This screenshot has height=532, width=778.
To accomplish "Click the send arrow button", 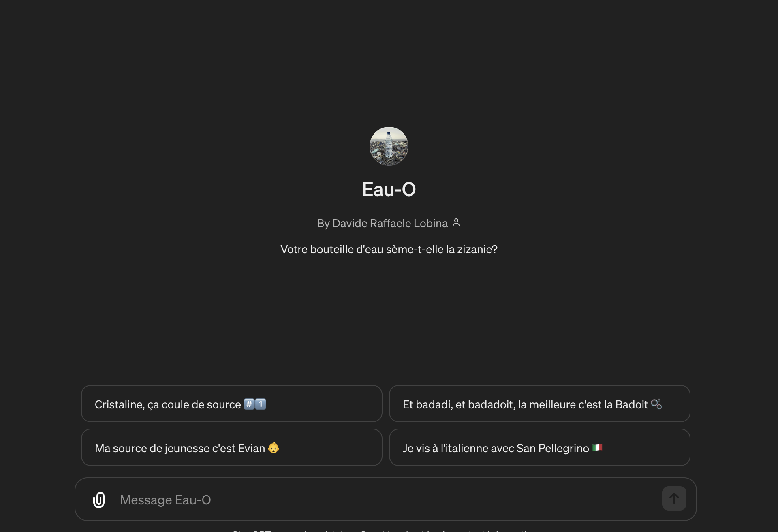I will pyautogui.click(x=674, y=498).
